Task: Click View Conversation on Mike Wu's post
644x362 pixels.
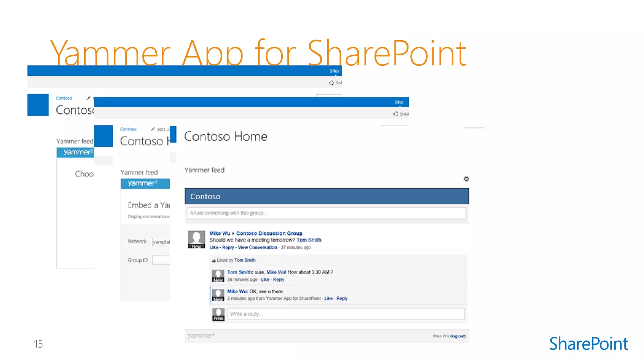Action: point(257,247)
